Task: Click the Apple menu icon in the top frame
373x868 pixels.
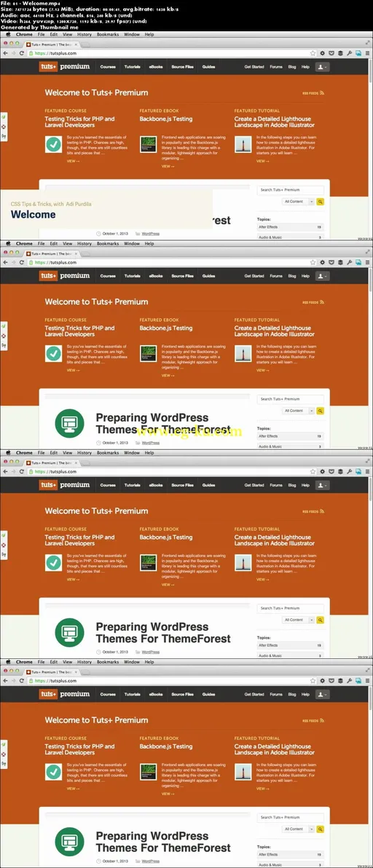Action: pos(8,34)
